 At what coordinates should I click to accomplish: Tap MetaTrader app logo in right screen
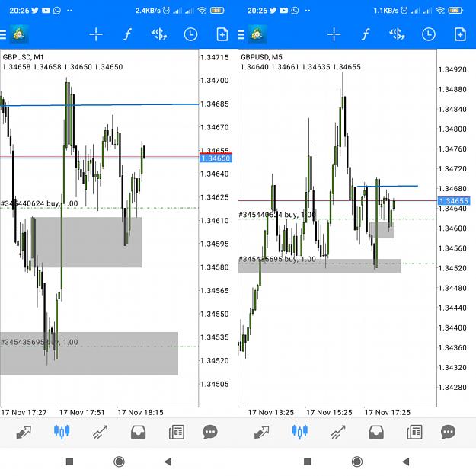pyautogui.click(x=257, y=34)
